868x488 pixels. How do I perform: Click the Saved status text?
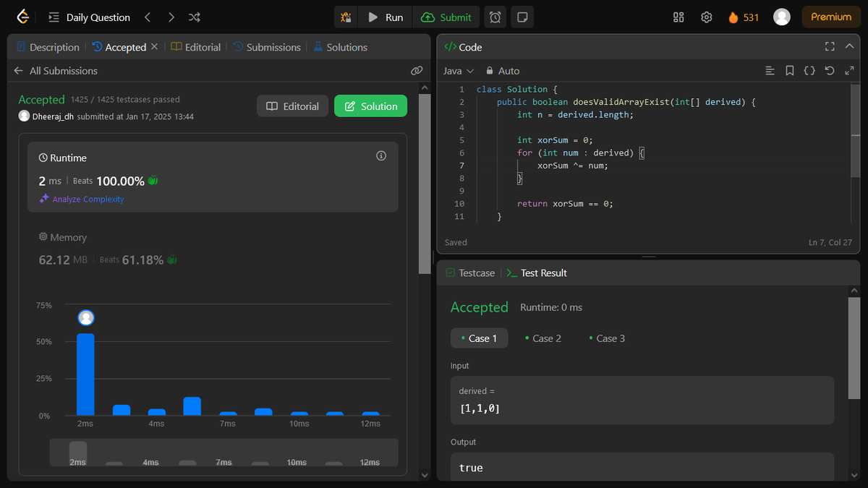[456, 242]
